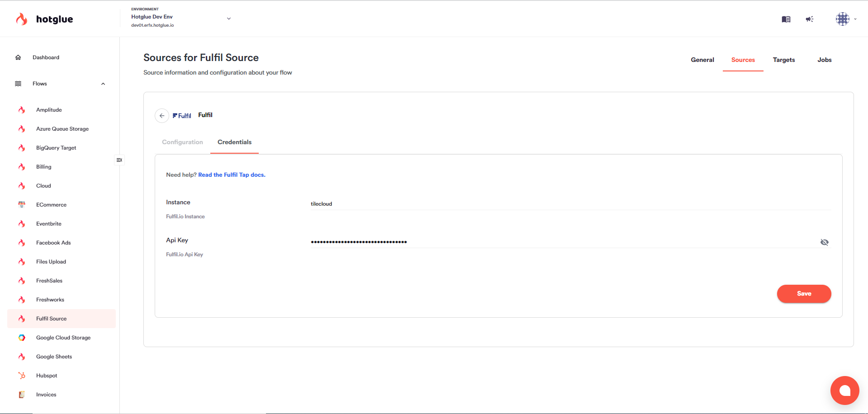
Task: Click the Hubspot sprocket icon
Action: coord(22,376)
